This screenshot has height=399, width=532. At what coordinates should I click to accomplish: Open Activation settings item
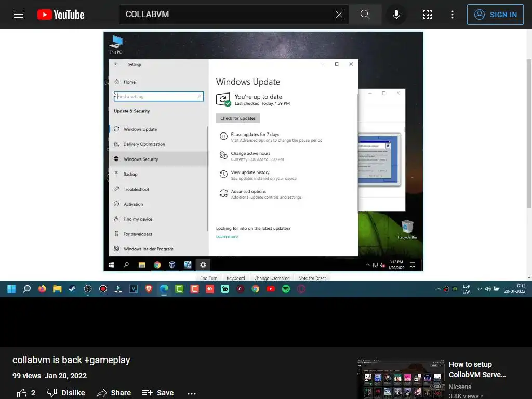158,204
